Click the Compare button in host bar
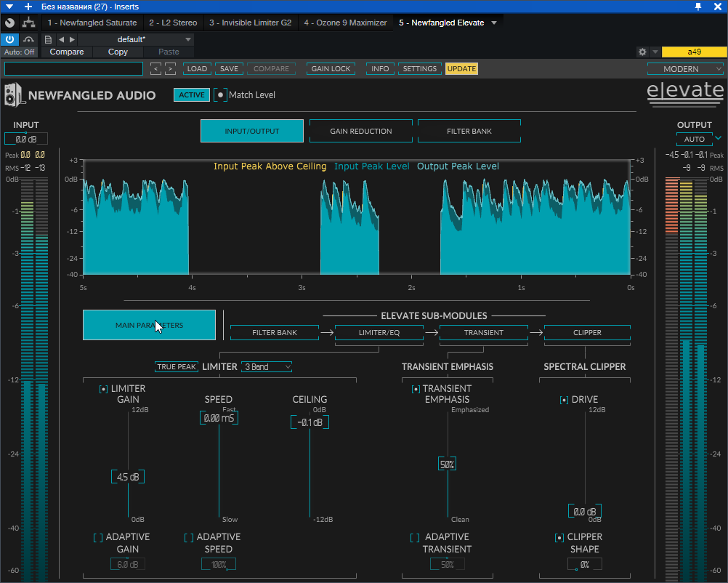The image size is (728, 583). pyautogui.click(x=67, y=52)
